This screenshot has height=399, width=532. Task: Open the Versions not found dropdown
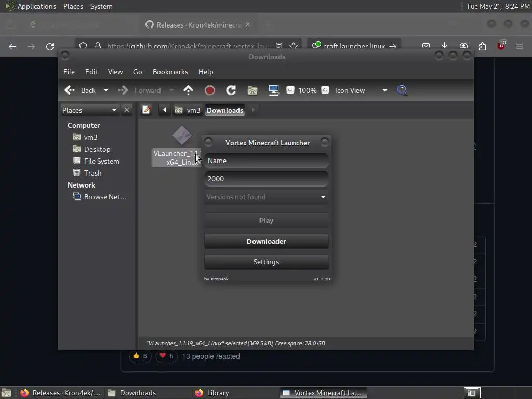267,197
